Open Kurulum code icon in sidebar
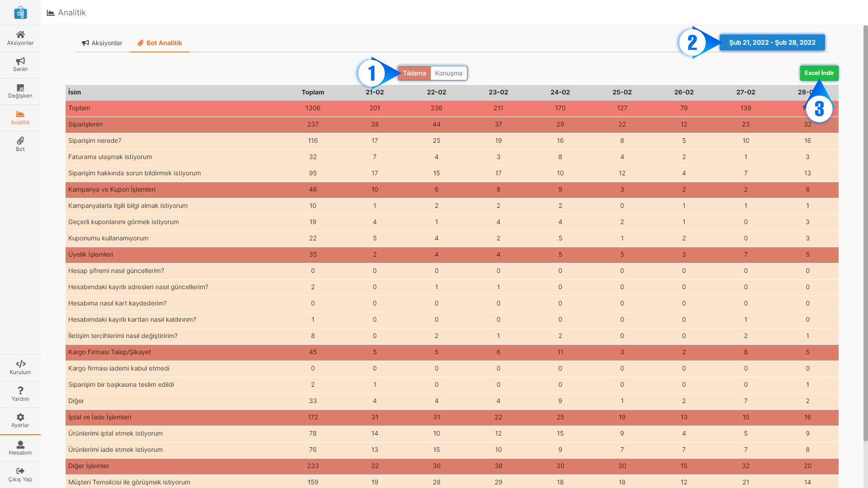Image resolution: width=868 pixels, height=488 pixels. [20, 364]
